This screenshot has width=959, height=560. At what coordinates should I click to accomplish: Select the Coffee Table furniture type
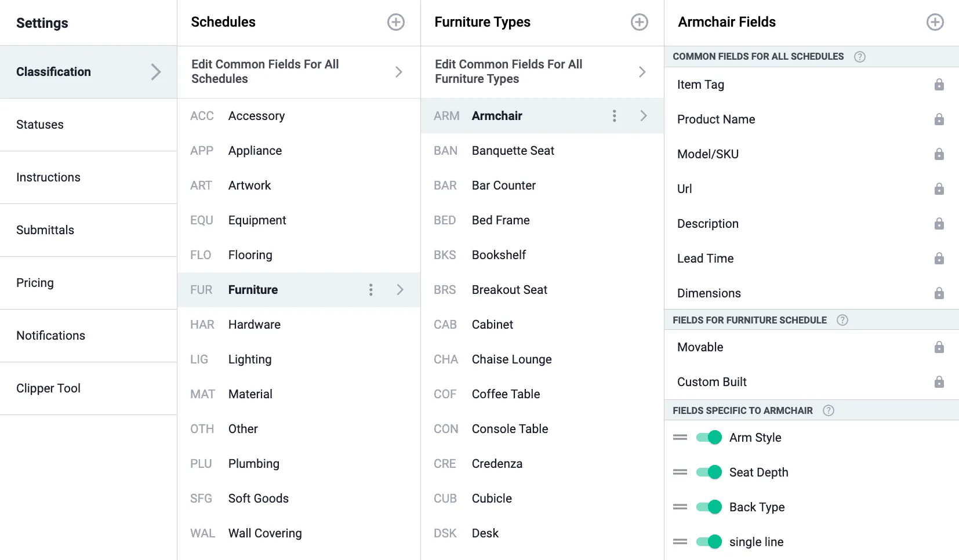coord(542,394)
